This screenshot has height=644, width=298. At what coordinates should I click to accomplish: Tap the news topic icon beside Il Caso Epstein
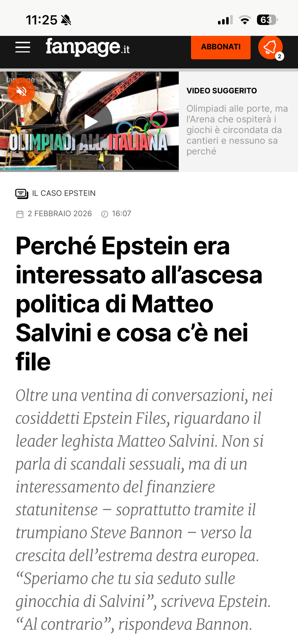(22, 194)
